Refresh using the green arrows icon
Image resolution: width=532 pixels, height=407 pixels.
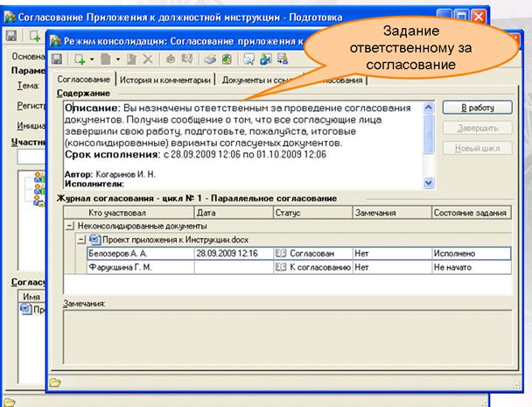coord(227,60)
